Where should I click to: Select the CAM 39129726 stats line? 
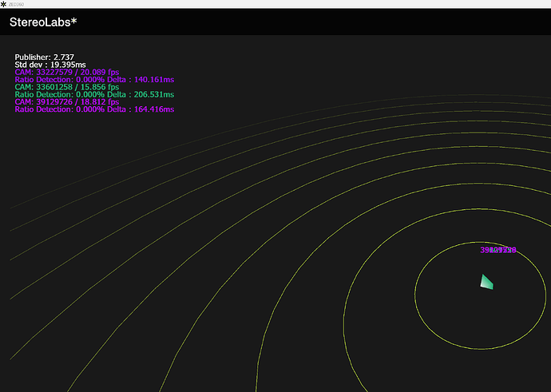click(x=66, y=102)
